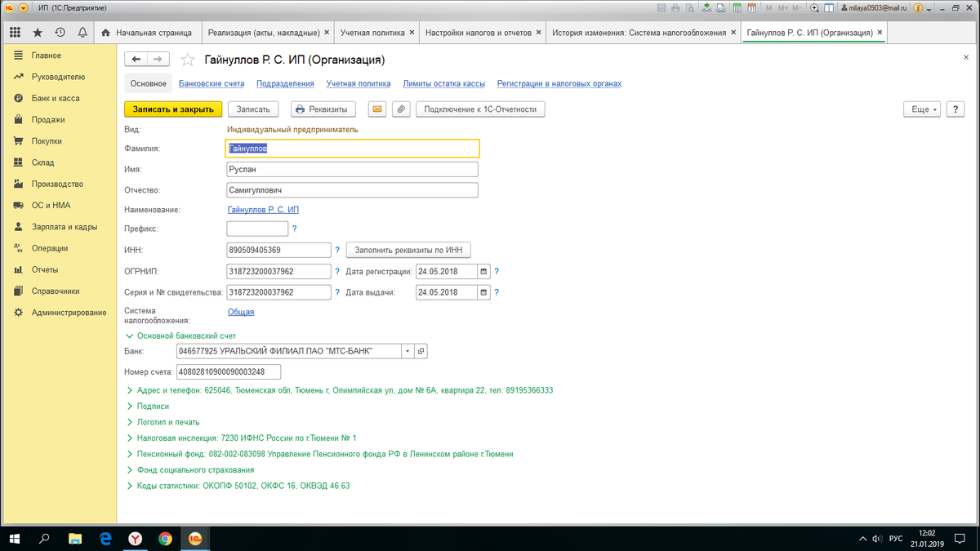Open calendar picker for Дата регистрации
980x551 pixels.
483,271
